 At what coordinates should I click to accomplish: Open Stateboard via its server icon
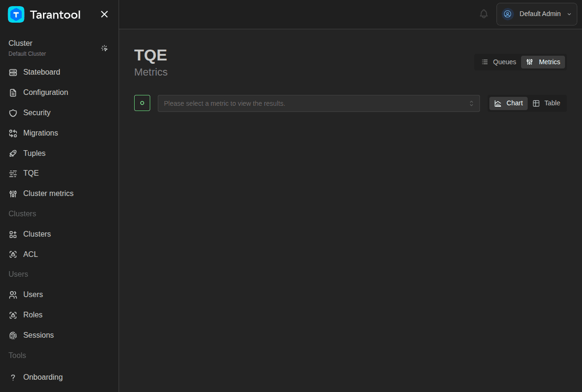click(x=13, y=72)
